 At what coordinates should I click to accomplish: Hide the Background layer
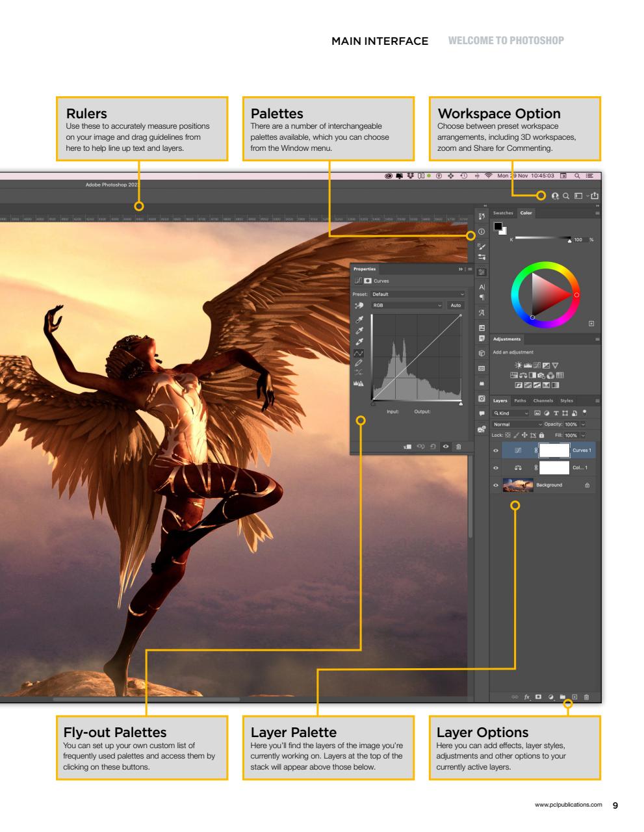coord(495,485)
